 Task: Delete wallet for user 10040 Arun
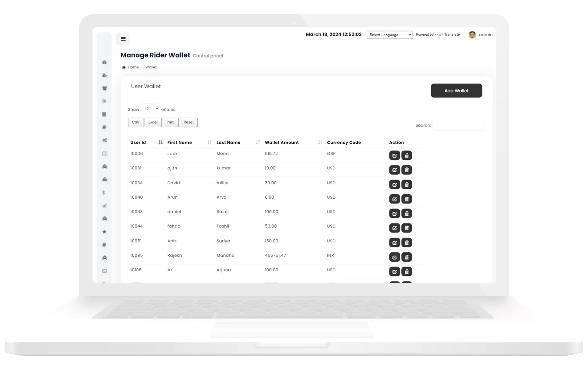[x=407, y=199]
